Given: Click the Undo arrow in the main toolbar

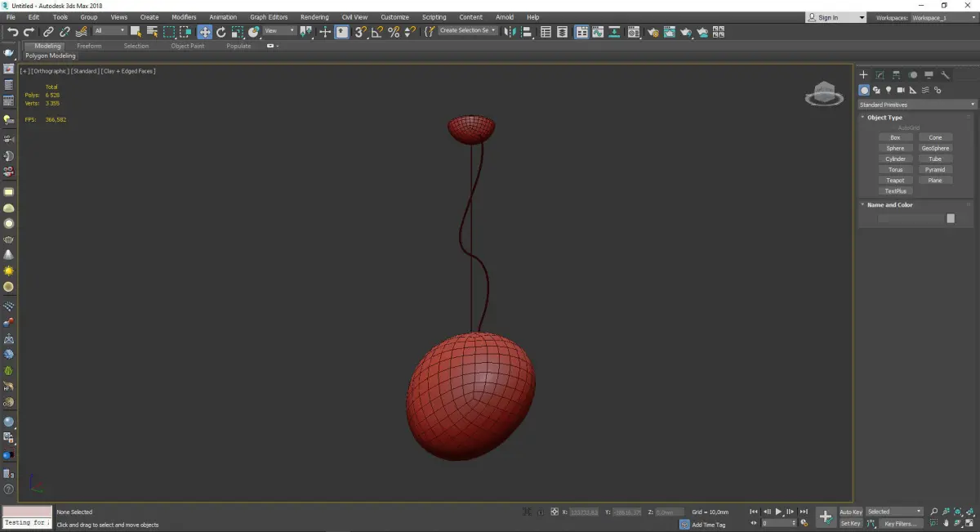Looking at the screenshot, I should pos(11,32).
